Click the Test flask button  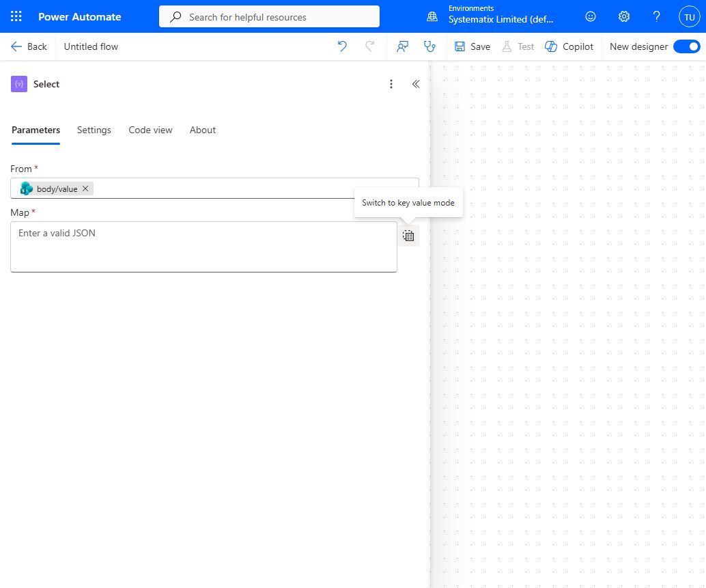pyautogui.click(x=518, y=46)
